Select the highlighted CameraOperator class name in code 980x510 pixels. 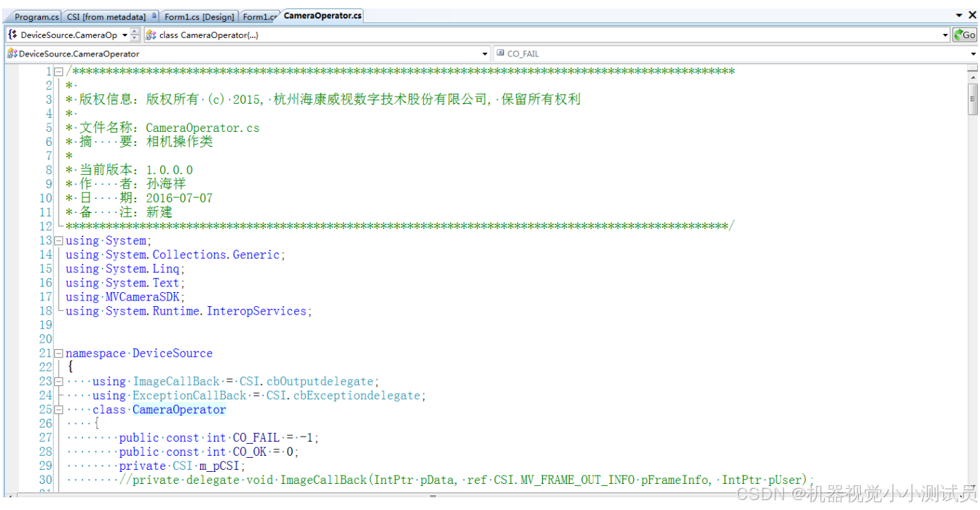(x=178, y=409)
